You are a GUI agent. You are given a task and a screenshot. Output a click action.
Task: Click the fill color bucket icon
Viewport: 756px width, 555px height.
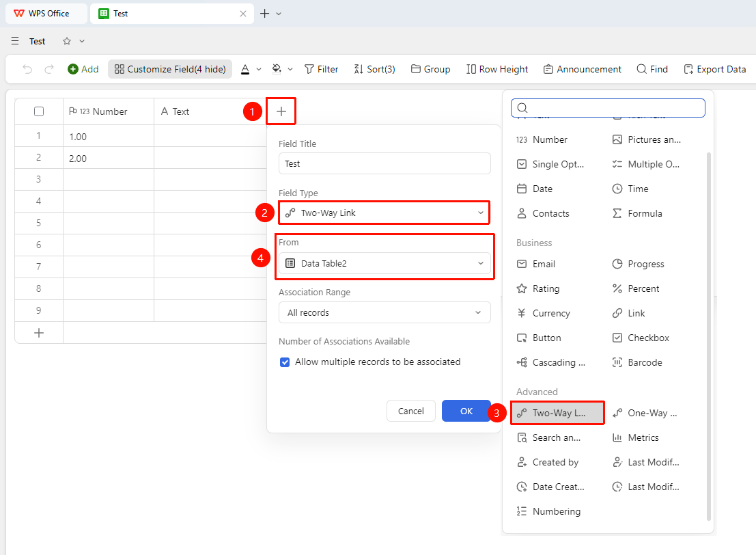click(x=277, y=69)
